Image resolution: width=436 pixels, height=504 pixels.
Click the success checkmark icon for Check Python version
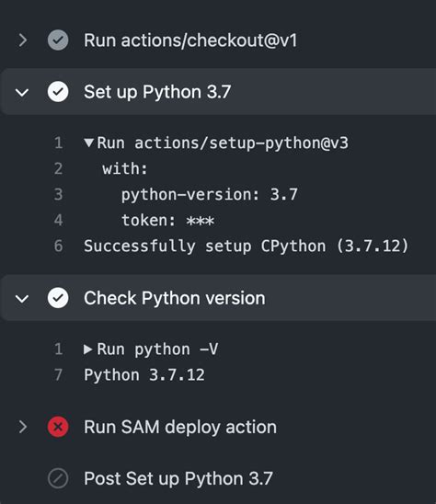tap(58, 298)
